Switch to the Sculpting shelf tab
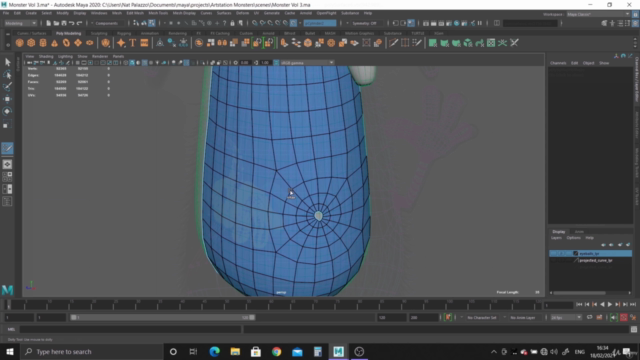 99,33
